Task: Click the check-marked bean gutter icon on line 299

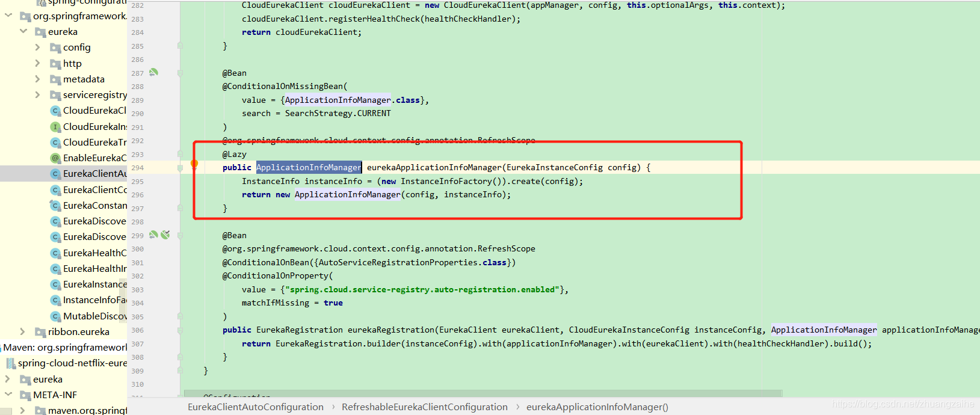Action: pos(165,235)
